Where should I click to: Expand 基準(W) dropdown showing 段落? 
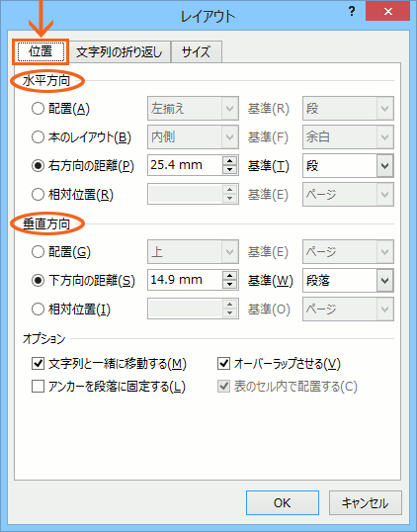tap(348, 280)
